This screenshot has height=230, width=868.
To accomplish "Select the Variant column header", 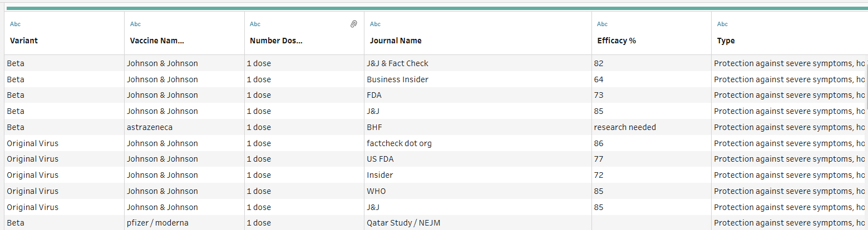I will point(24,41).
